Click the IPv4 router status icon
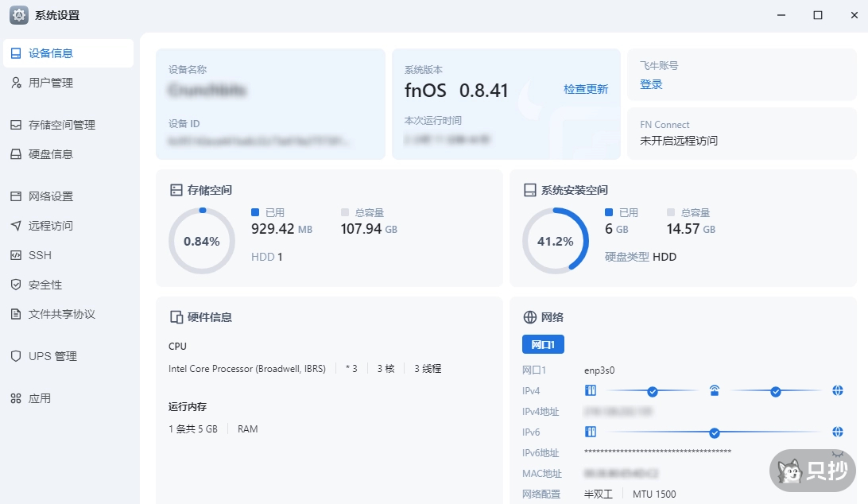868x504 pixels. [x=714, y=391]
